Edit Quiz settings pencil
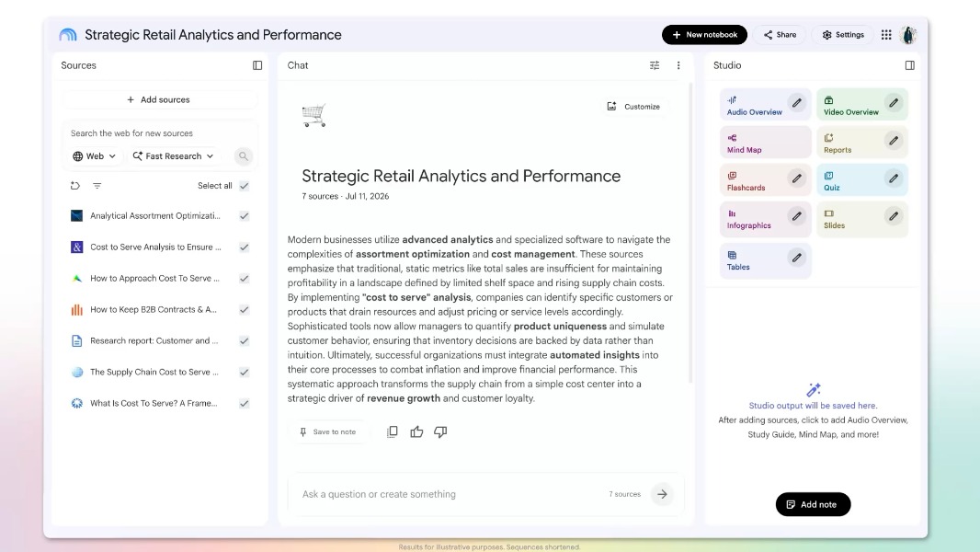The height and width of the screenshot is (552, 980). tap(894, 178)
